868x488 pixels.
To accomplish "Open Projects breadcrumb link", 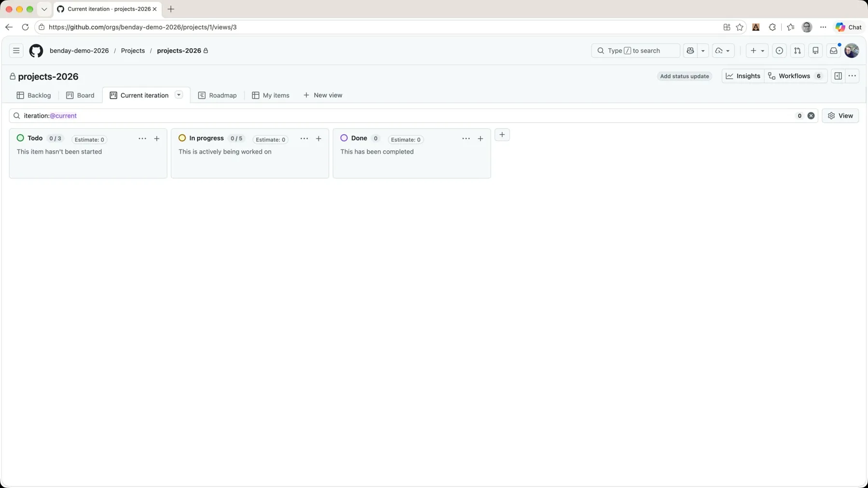I will [133, 51].
